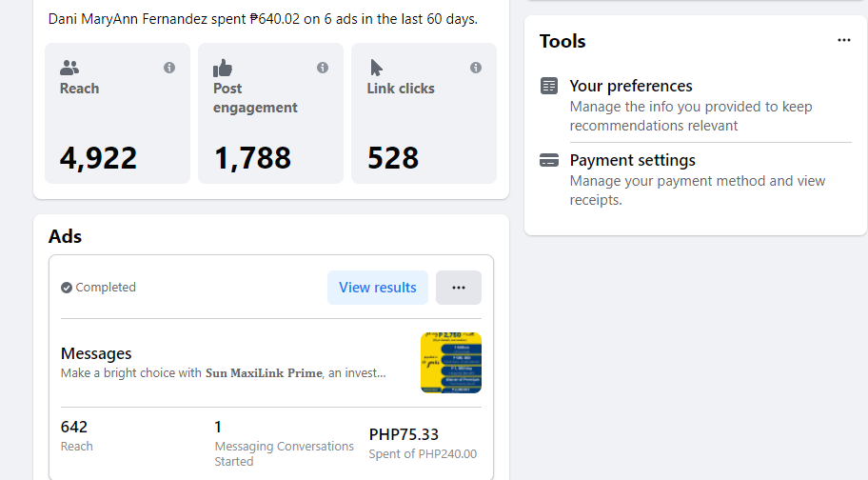
Task: Open the Sun MaxiLink Prime ad thumbnail
Action: pyautogui.click(x=451, y=363)
